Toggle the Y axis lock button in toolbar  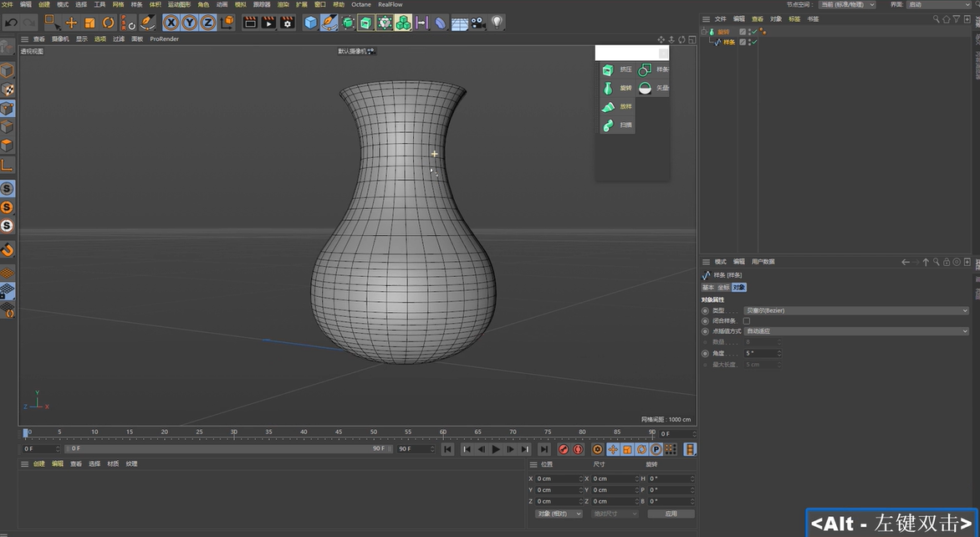click(x=190, y=23)
